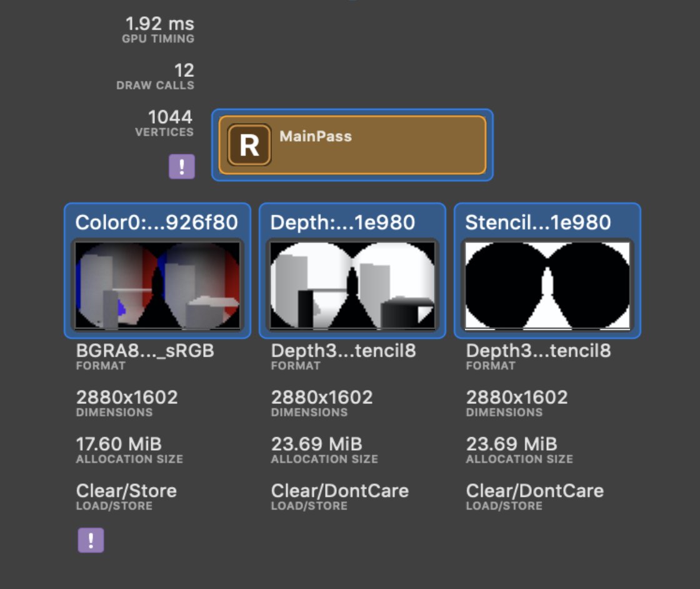Click the purple warning badge beside Vertices
This screenshot has width=700, height=589.
tap(182, 167)
